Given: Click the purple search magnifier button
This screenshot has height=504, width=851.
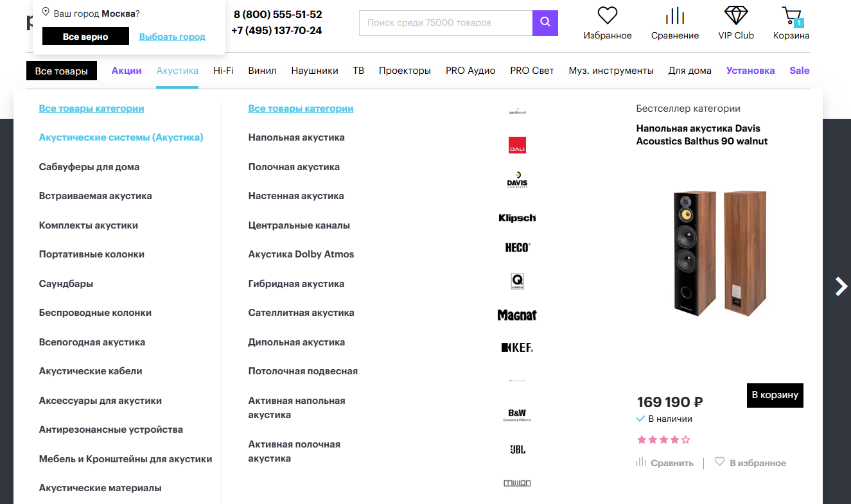Looking at the screenshot, I should 545,22.
